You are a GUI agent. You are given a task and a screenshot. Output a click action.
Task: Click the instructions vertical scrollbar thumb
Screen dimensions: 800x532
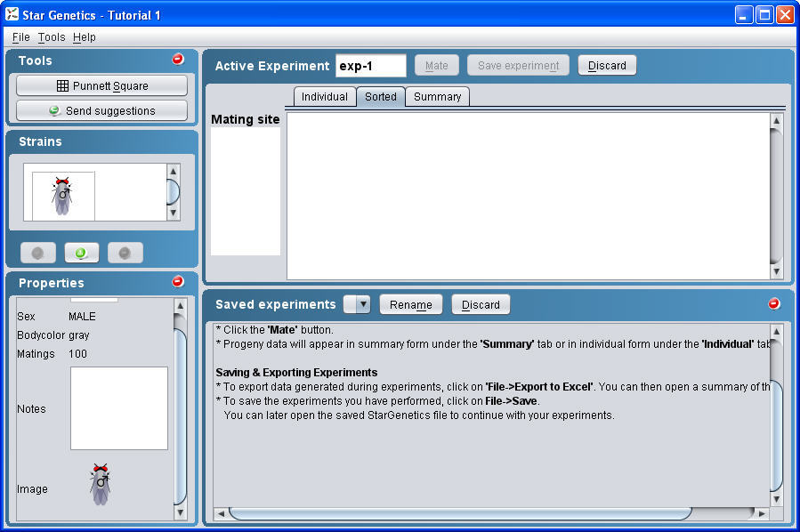click(x=776, y=436)
